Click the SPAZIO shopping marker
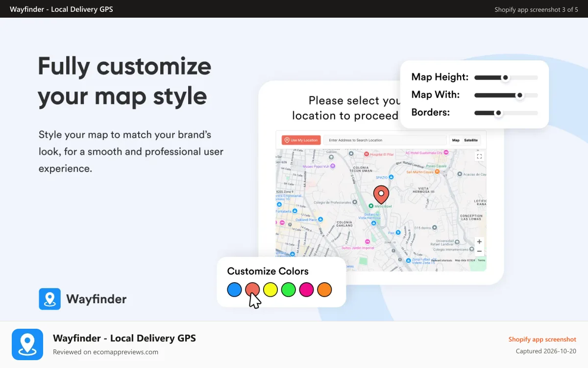Viewport: 588px width, 368px height. click(x=391, y=177)
